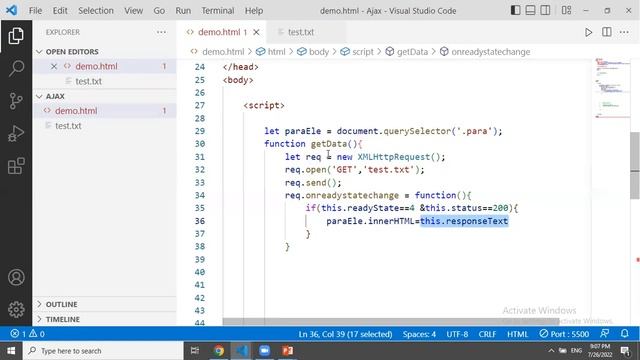
Task: Click the VS Code logo in title bar
Action: pos(11,10)
